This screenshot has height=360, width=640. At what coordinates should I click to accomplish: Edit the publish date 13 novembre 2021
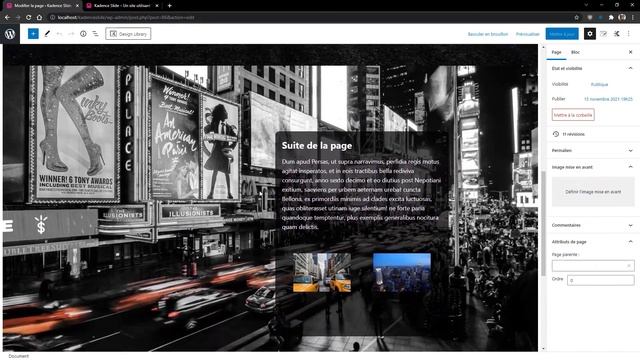tap(608, 99)
